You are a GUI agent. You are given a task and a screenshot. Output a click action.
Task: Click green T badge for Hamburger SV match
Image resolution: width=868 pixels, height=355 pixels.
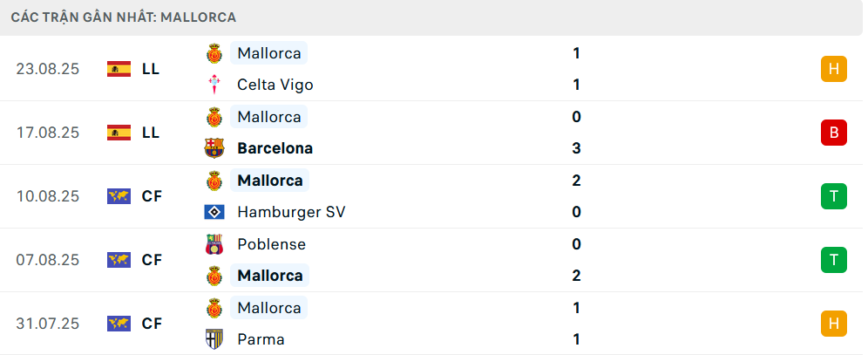pyautogui.click(x=834, y=196)
